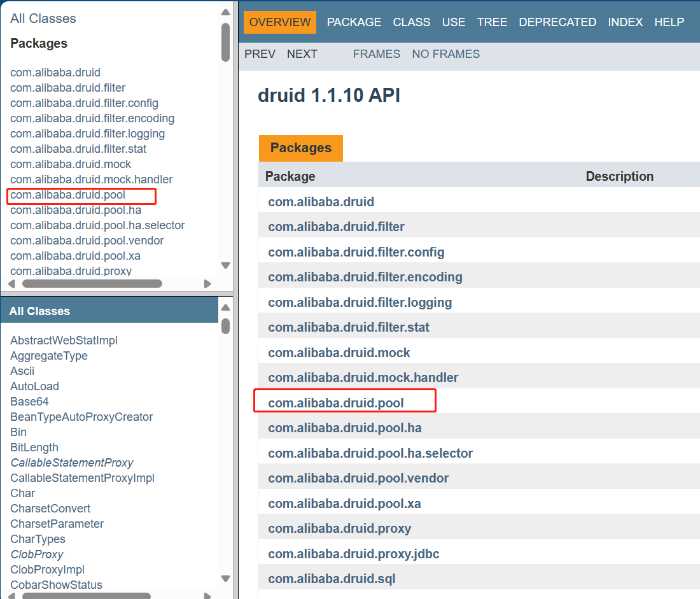Open com.alibaba.druid.sql in main table

[332, 579]
